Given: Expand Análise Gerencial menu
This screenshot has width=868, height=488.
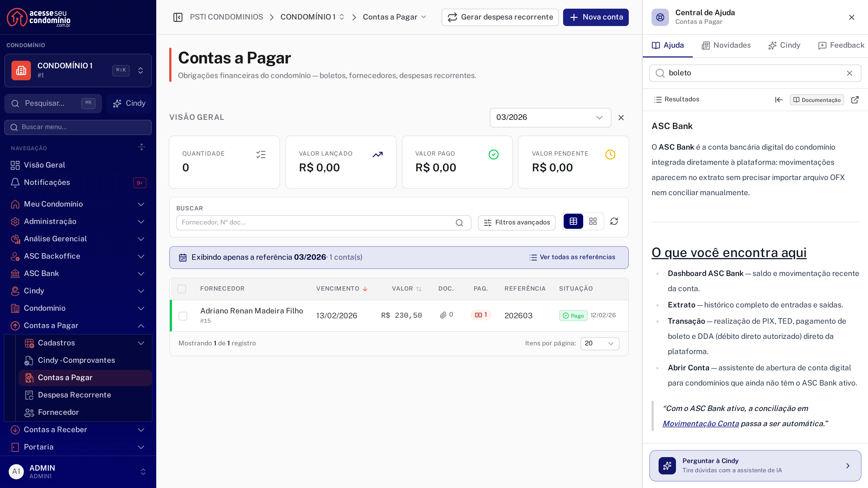Looking at the screenshot, I should 78,239.
